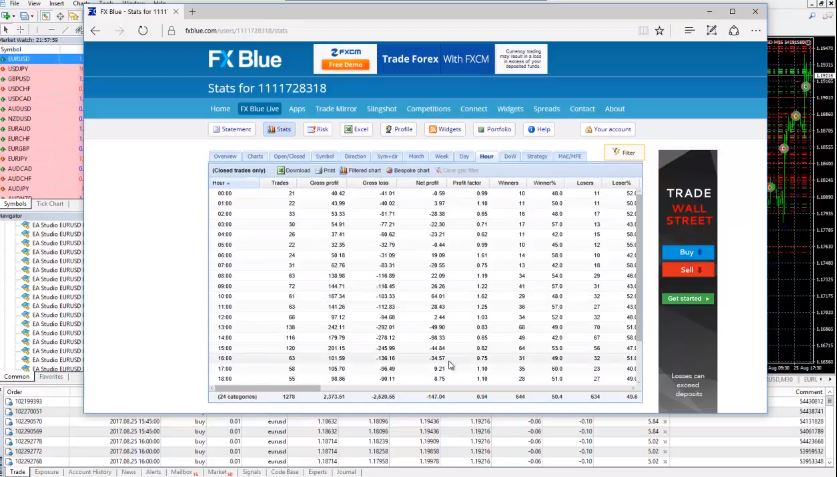
Task: Export with the Excel button
Action: point(357,129)
